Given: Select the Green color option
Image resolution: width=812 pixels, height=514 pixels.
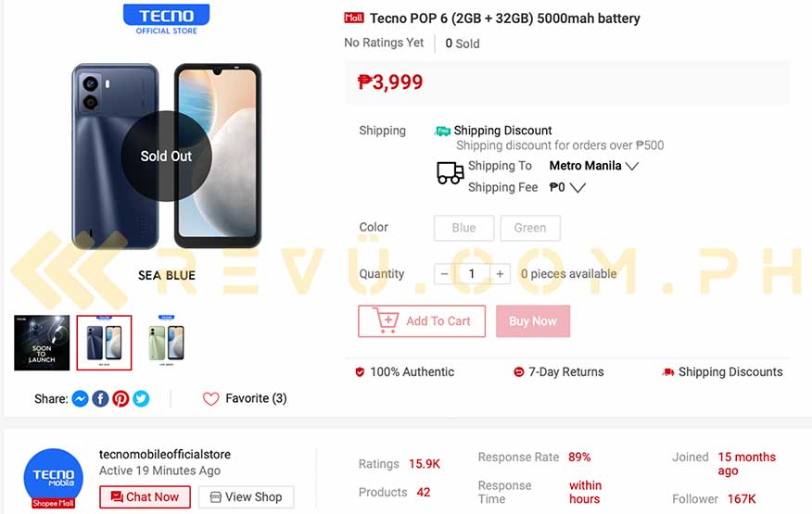Looking at the screenshot, I should click(x=530, y=228).
